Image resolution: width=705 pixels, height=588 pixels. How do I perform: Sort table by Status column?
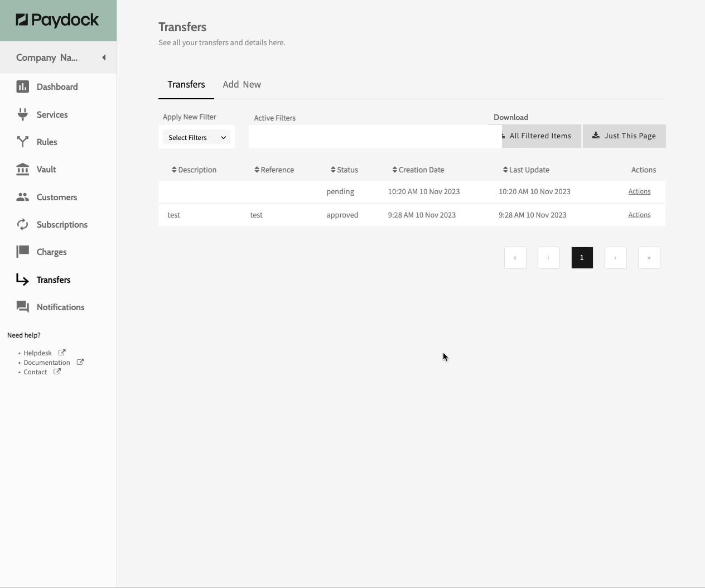[344, 170]
